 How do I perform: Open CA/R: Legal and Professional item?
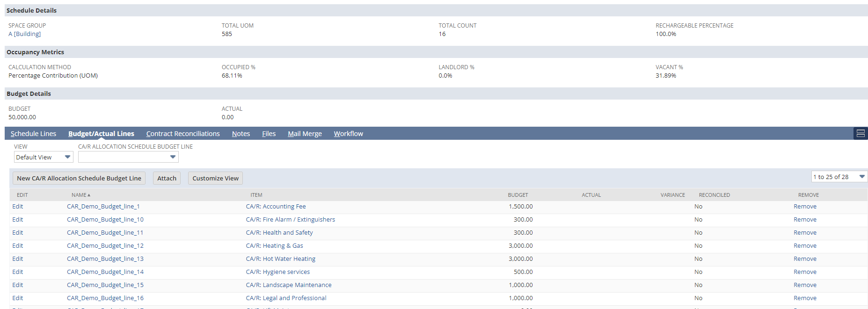point(286,298)
